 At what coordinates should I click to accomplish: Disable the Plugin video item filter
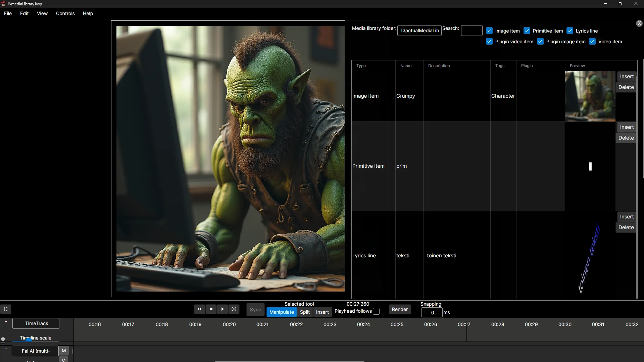pos(489,41)
